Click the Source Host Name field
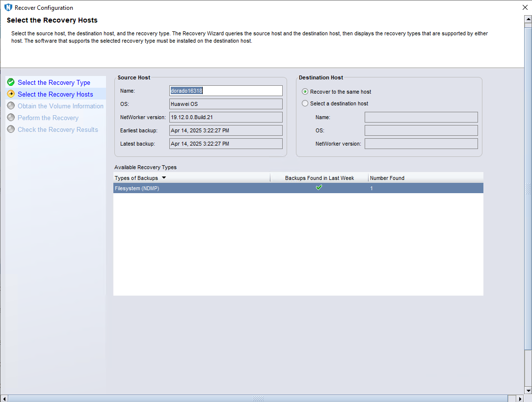Screen dimensions: 532x402 pos(226,91)
